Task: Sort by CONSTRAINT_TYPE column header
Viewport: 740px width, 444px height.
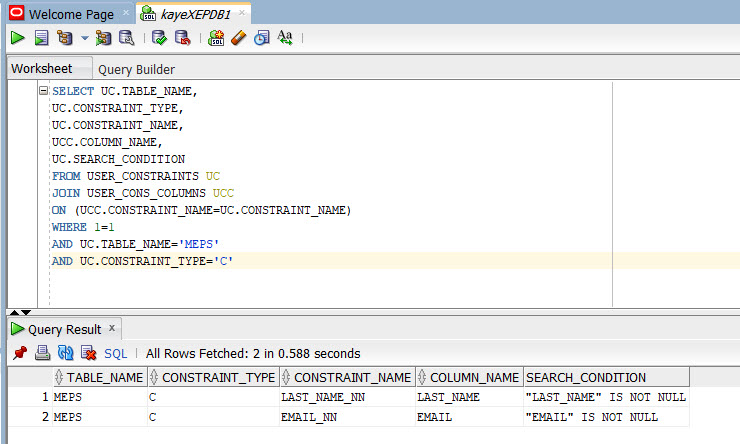Action: [213, 377]
